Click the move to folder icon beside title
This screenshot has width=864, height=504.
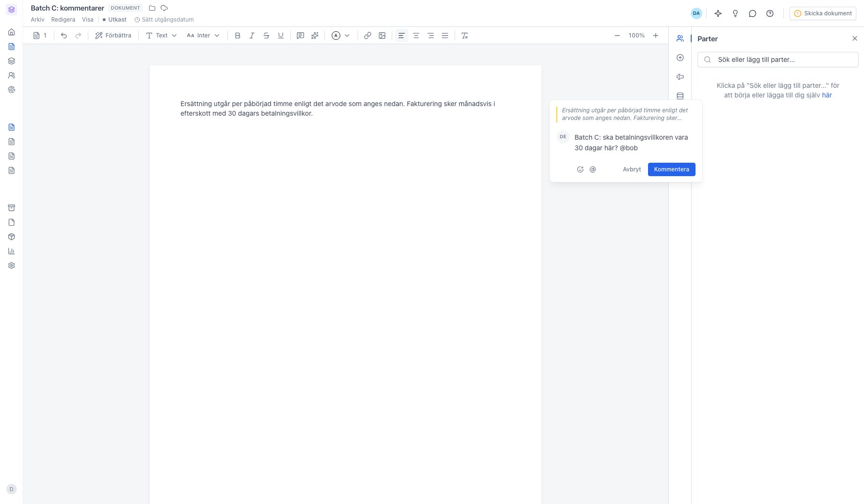[152, 8]
